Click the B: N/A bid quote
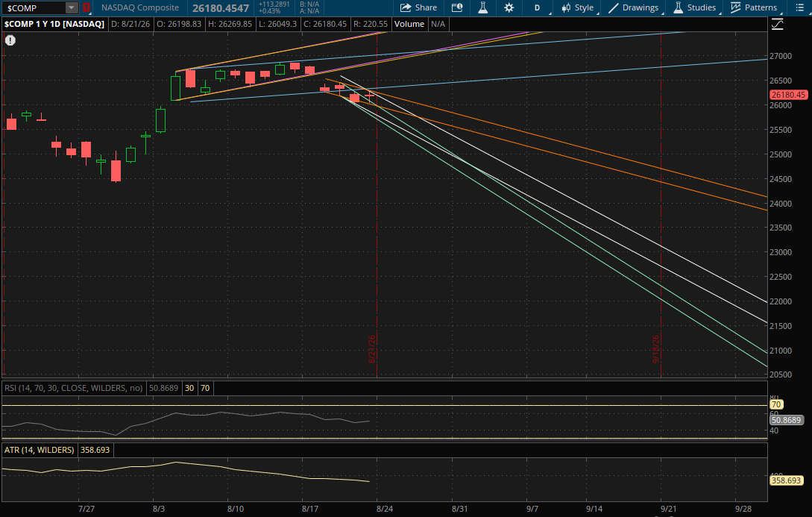812x517 pixels. (309, 4)
